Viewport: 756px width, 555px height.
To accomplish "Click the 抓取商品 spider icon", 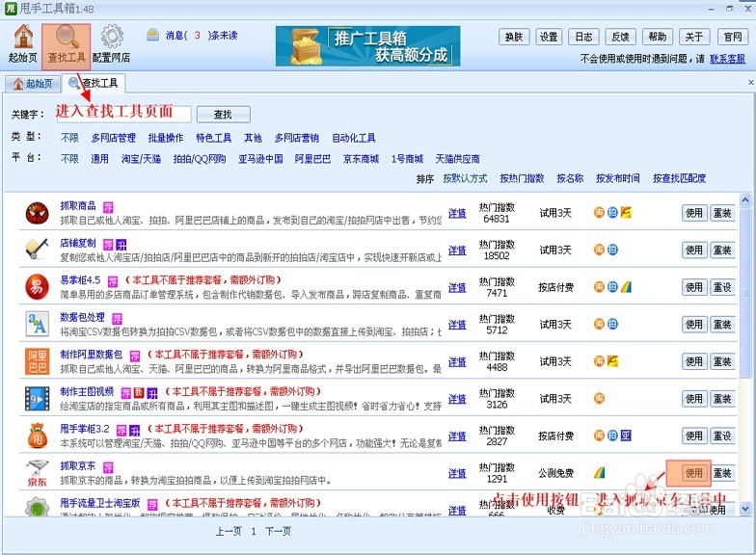I will 37,212.
